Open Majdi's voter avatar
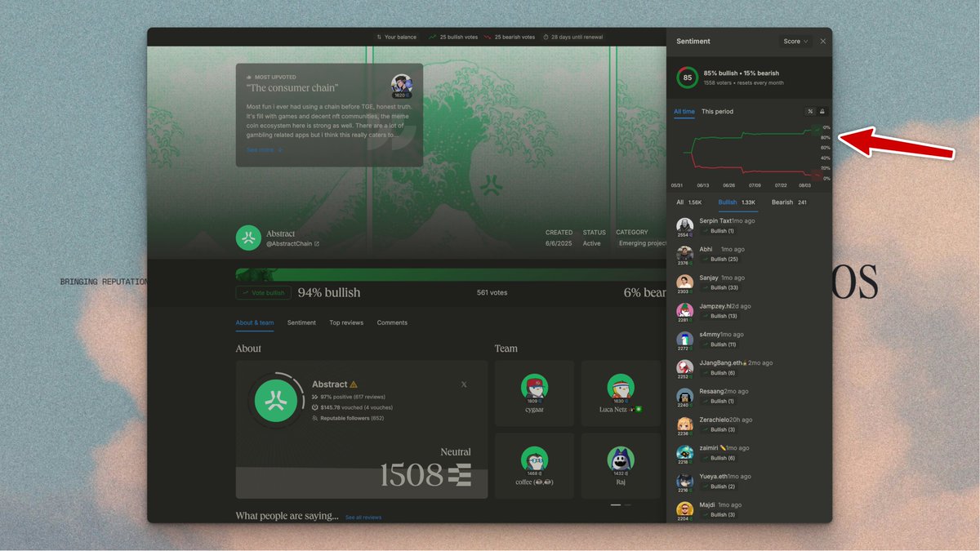The image size is (980, 551). coord(685,509)
